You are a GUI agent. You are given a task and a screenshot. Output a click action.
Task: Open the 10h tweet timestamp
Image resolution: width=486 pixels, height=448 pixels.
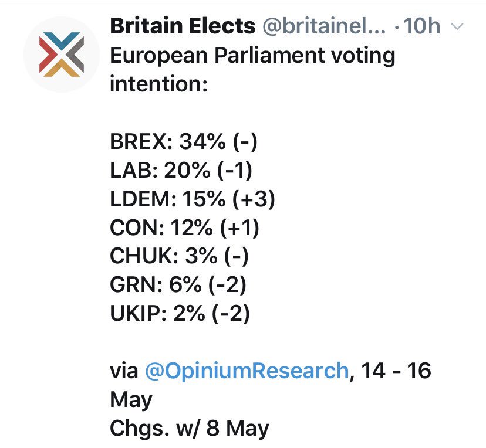point(427,26)
